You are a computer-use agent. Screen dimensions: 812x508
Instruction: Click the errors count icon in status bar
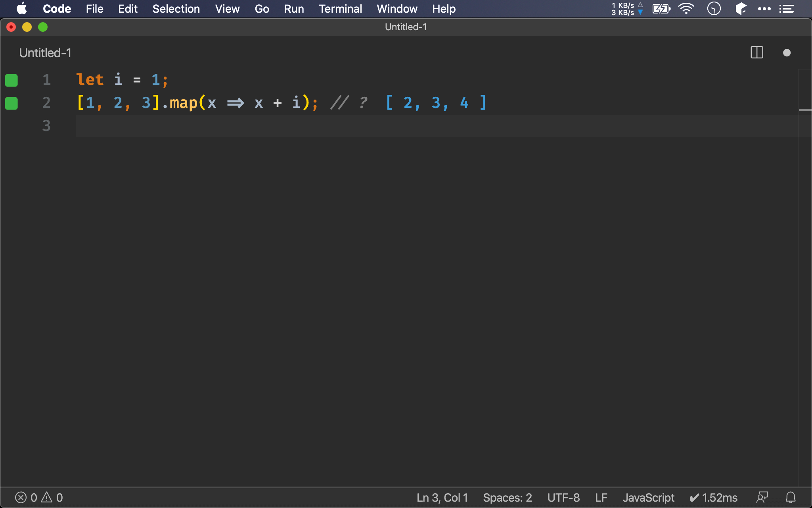point(21,497)
